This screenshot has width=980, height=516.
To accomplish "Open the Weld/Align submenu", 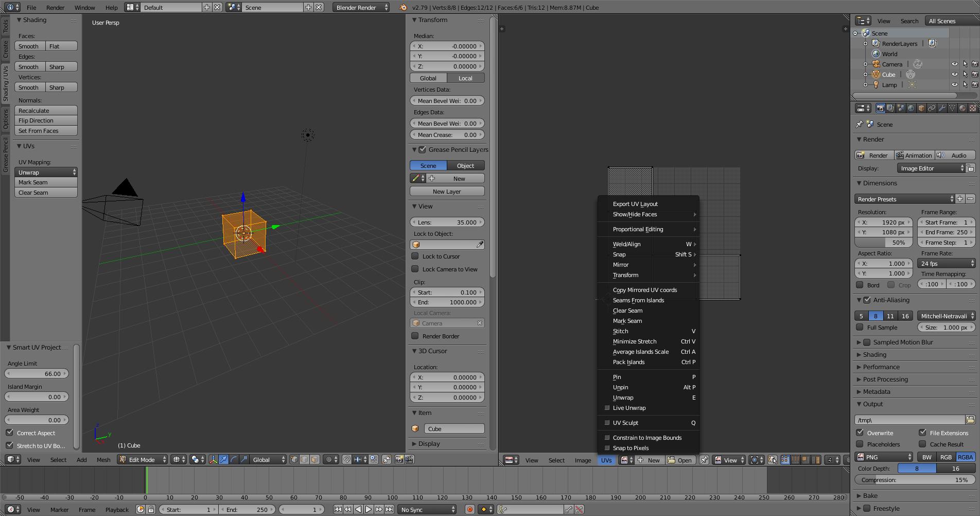I will (648, 244).
